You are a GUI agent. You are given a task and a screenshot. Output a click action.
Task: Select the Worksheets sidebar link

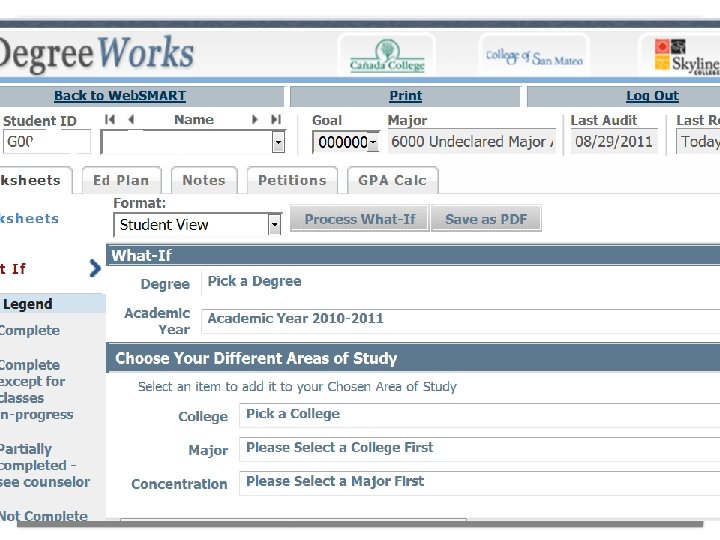click(x=29, y=219)
